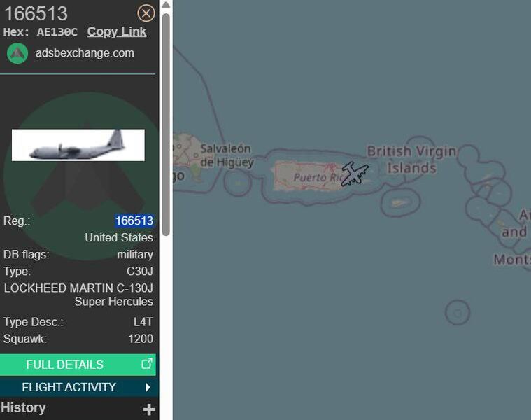The height and width of the screenshot is (420, 531).
Task: Click the small circular zone south of the islands
Action: (x=458, y=313)
